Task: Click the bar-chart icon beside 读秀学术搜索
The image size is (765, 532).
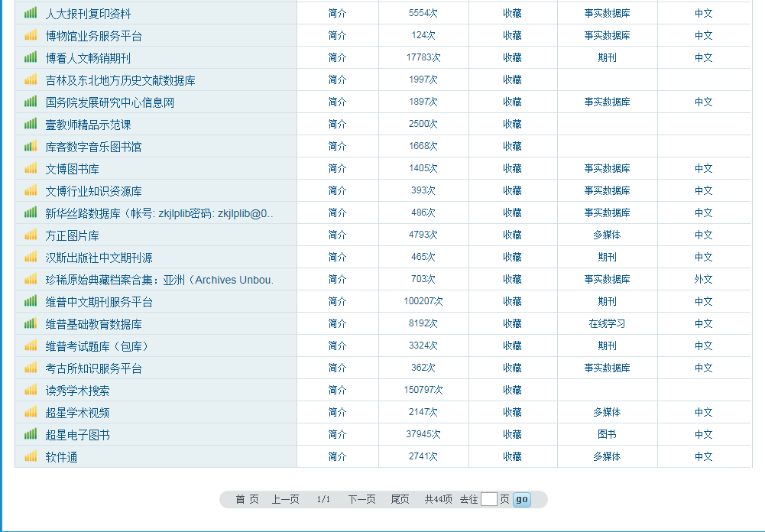Action: point(31,390)
